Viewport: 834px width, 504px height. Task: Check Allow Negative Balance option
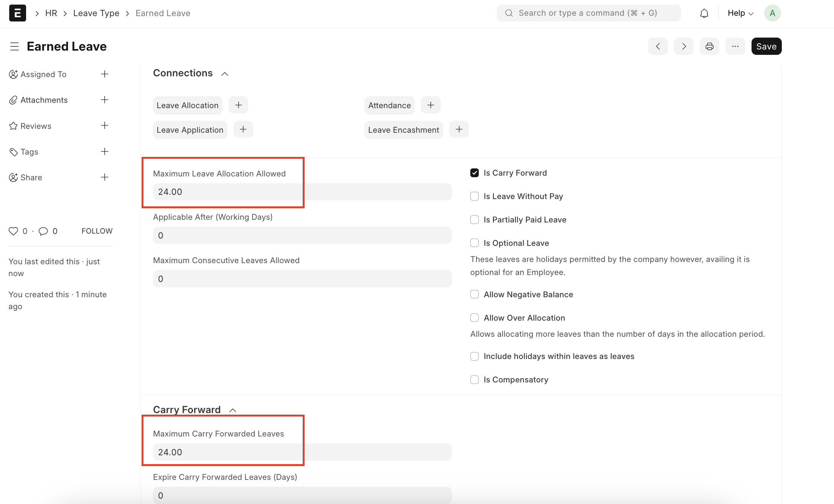pos(475,295)
